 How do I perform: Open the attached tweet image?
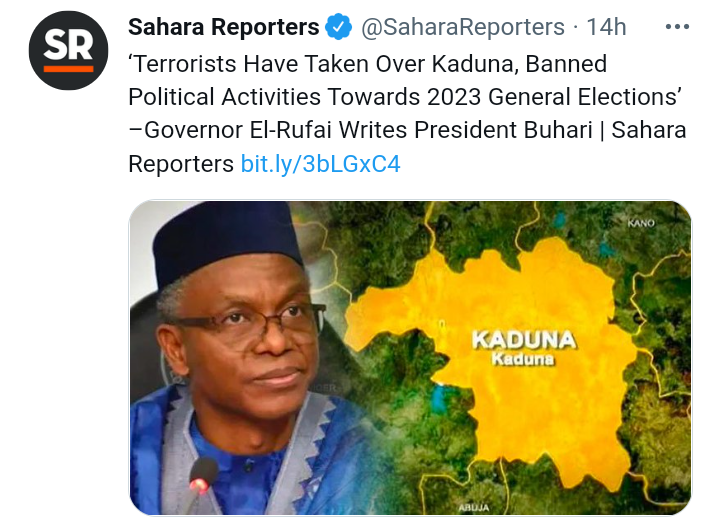410,358
